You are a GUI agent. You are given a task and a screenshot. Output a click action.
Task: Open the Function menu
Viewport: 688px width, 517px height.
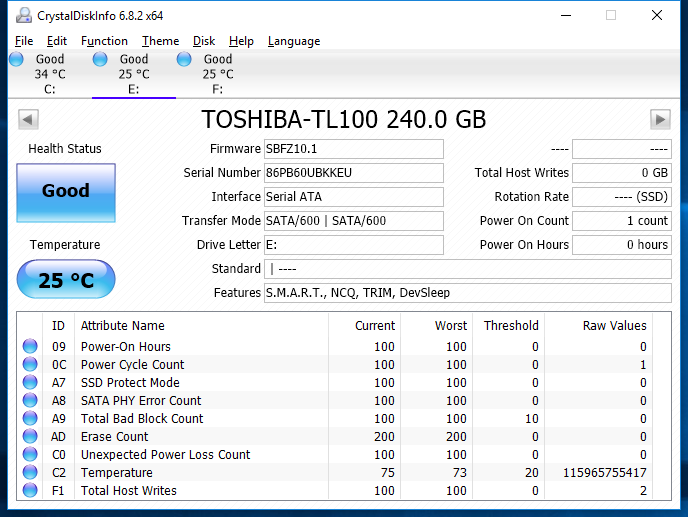104,41
